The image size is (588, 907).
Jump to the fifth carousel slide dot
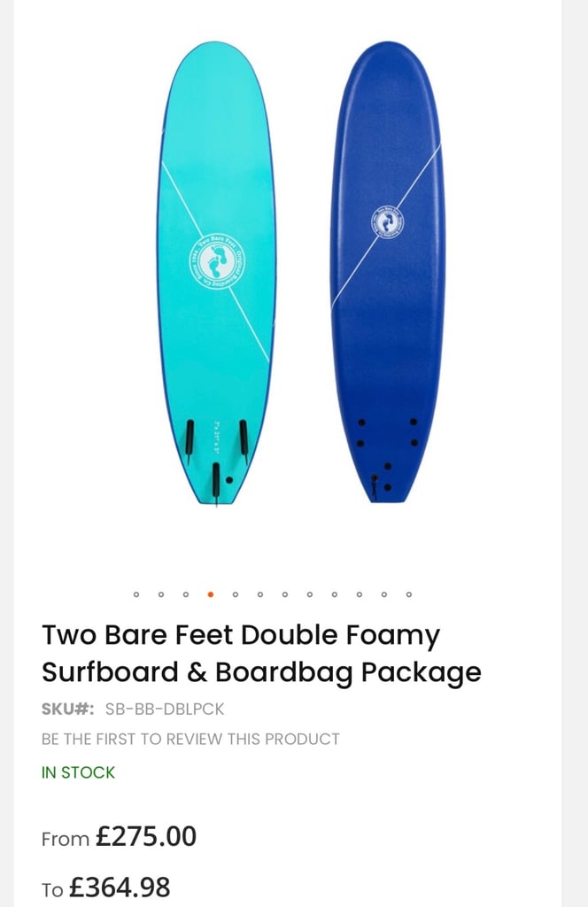(x=236, y=594)
